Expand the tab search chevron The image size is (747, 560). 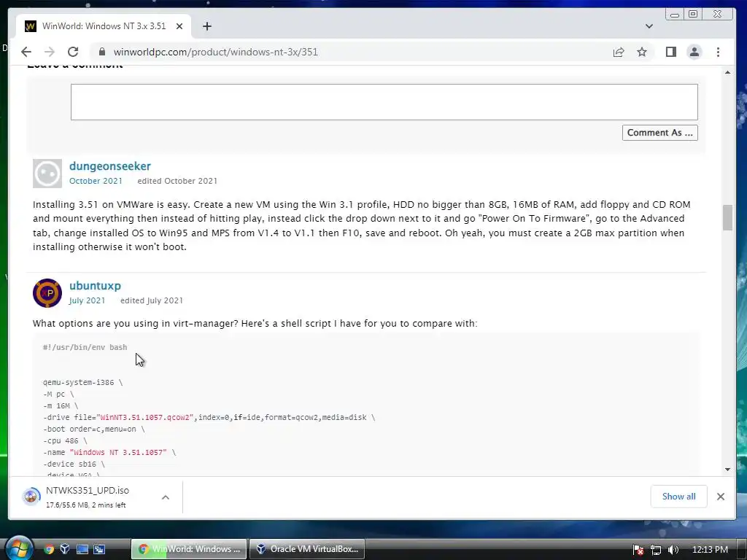click(649, 26)
